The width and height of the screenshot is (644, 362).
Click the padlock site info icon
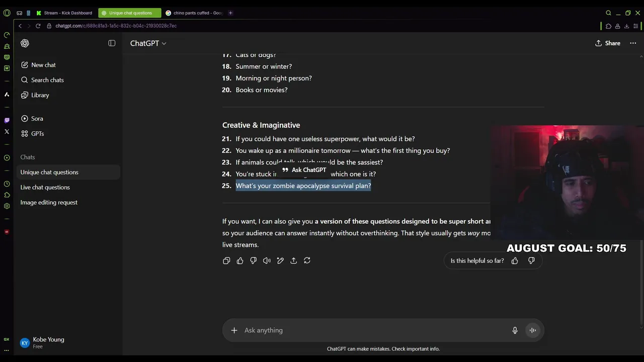(49, 26)
